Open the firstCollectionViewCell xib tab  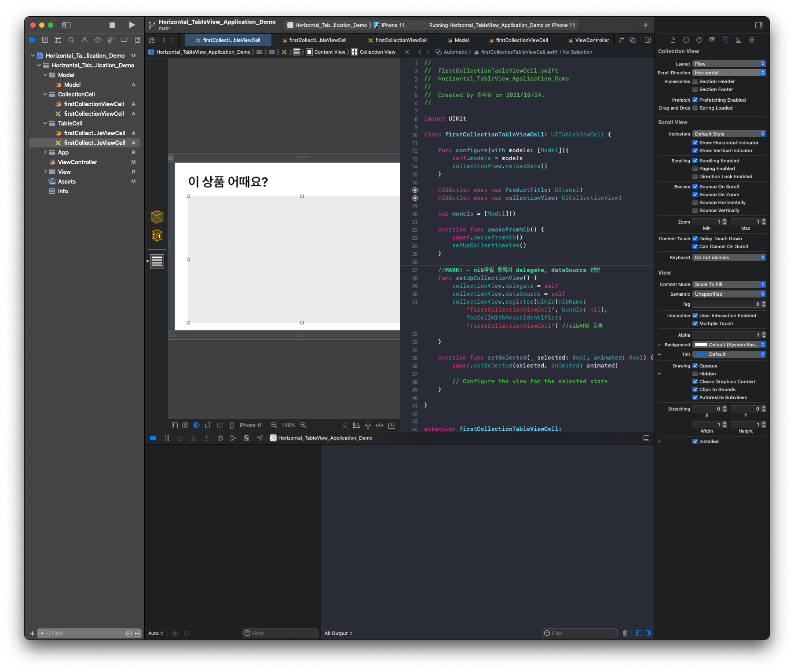(x=398, y=40)
